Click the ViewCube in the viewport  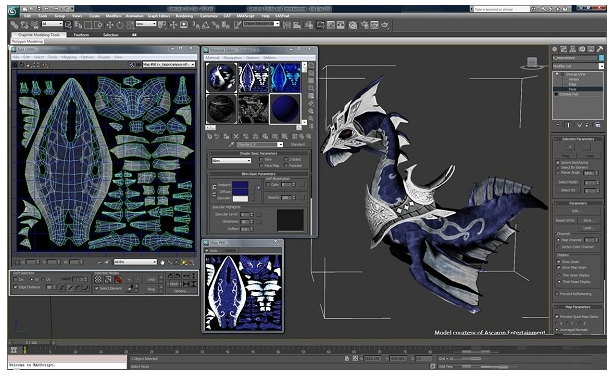pyautogui.click(x=532, y=63)
